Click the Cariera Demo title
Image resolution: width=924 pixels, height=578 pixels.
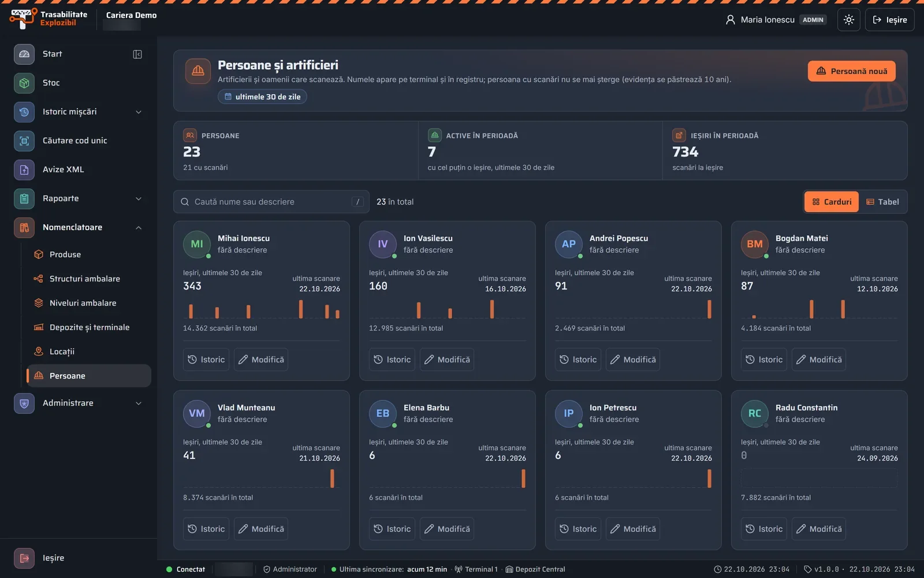pos(131,15)
